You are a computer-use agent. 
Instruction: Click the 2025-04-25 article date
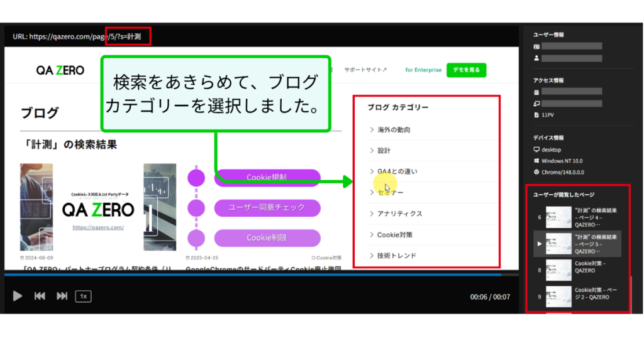click(202, 258)
